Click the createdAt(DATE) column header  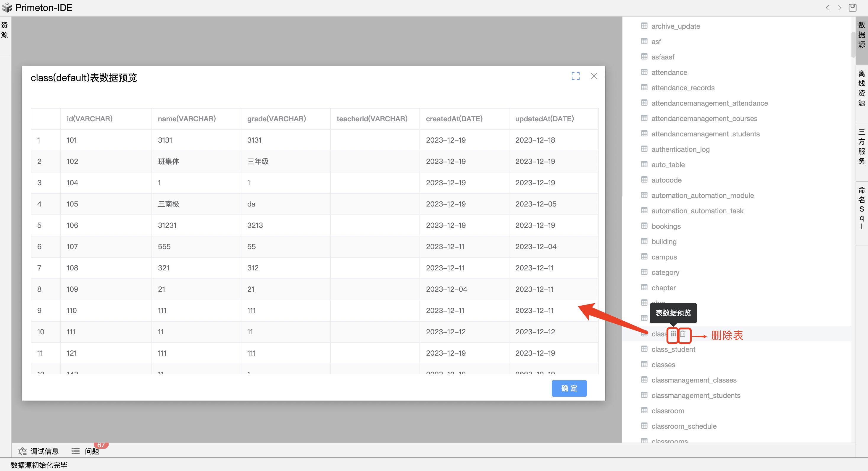point(454,119)
